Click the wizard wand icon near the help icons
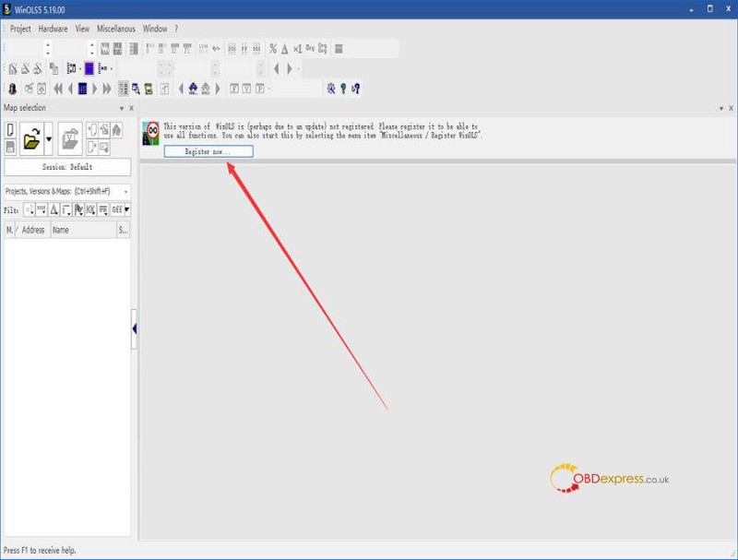The image size is (738, 560). pyautogui.click(x=331, y=89)
